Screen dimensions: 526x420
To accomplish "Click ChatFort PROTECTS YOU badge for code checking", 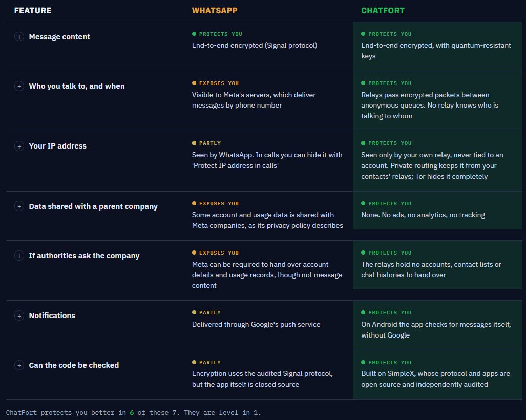I will coord(386,362).
